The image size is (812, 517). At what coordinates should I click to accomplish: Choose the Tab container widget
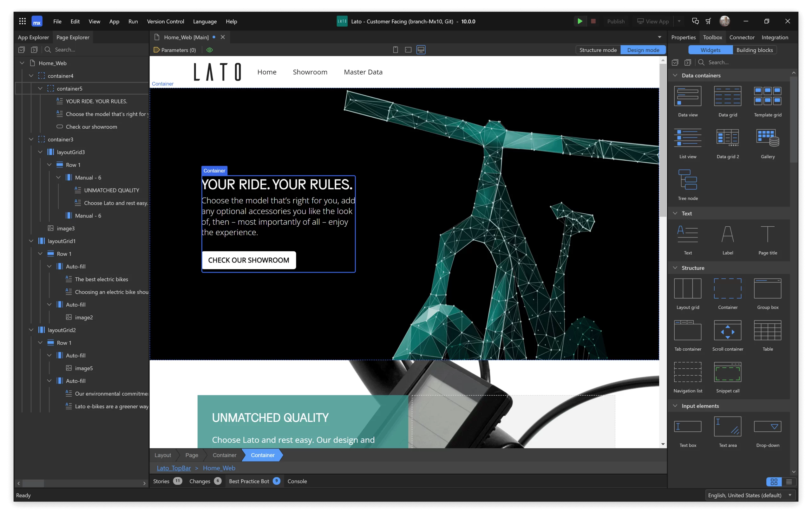pos(687,331)
